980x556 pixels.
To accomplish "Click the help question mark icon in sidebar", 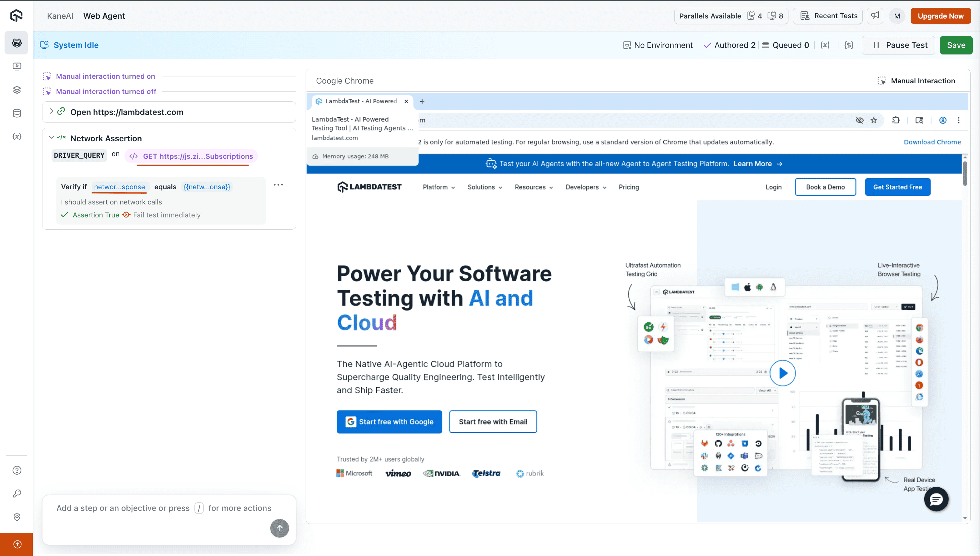I will (17, 470).
